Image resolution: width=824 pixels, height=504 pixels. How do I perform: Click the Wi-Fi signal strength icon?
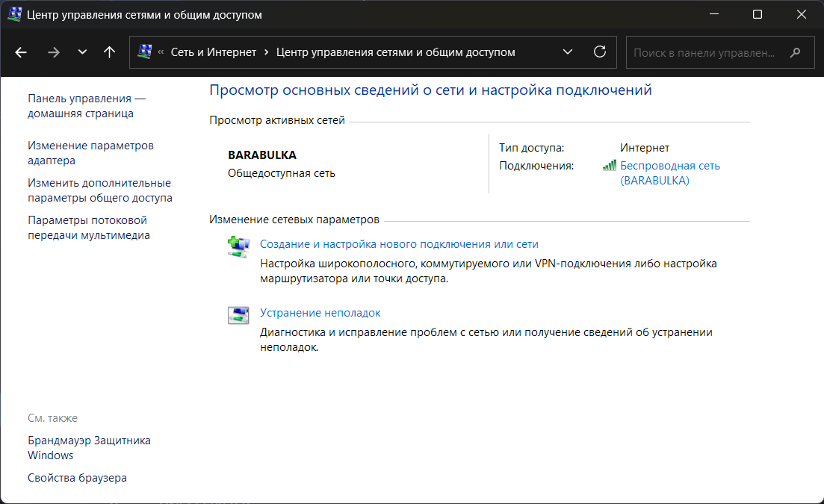(610, 167)
